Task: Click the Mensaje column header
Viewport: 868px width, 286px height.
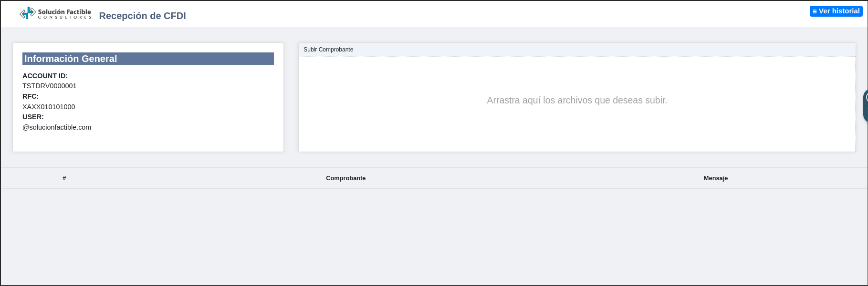Action: (715, 178)
